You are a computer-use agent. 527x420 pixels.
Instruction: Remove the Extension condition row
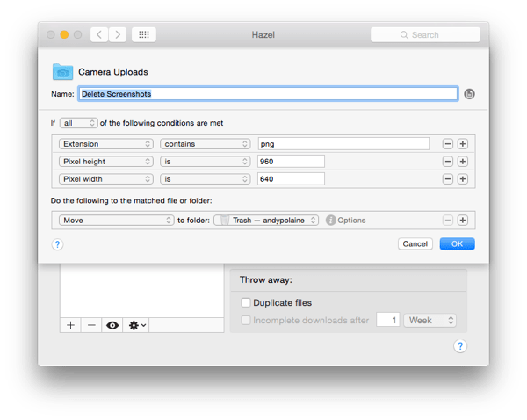point(447,144)
